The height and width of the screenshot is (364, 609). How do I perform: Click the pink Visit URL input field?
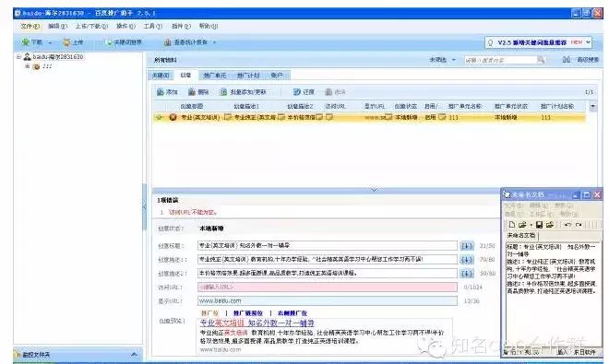point(328,288)
